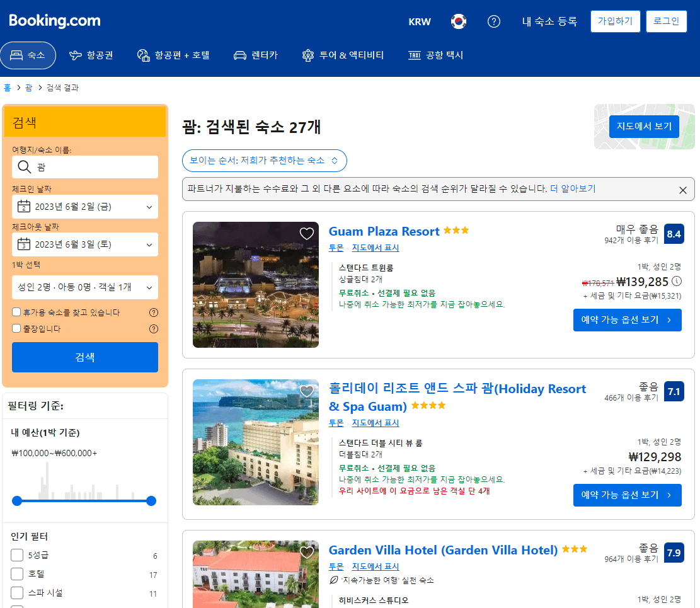Click 지도에서 보기 map button

[x=644, y=127]
